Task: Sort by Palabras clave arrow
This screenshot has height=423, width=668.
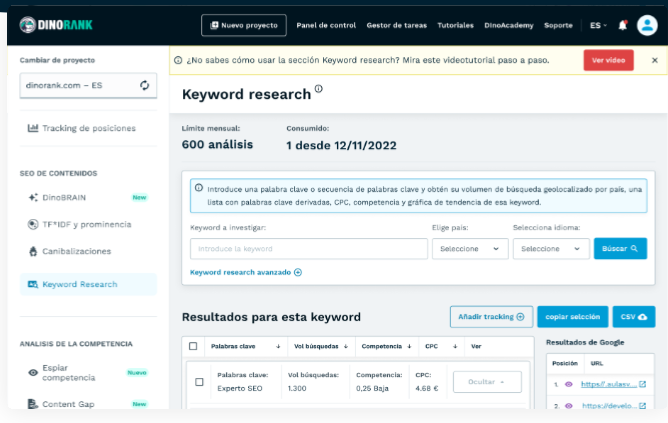Action: [278, 346]
